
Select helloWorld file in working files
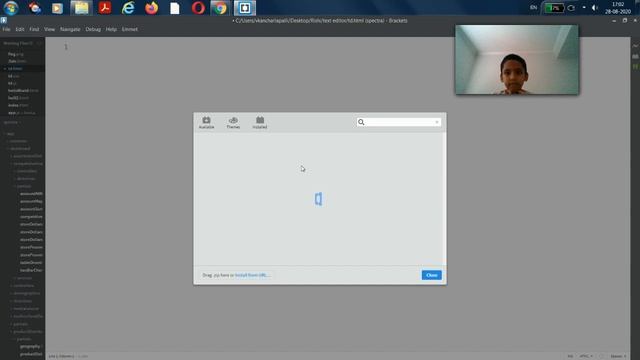(x=23, y=91)
